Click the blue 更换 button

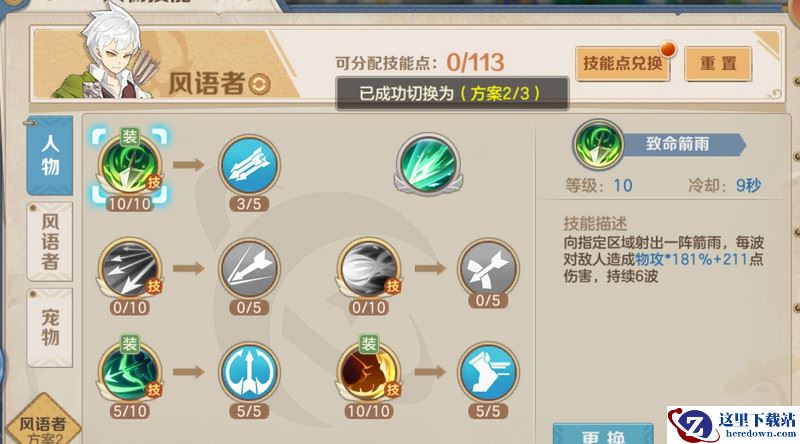[604, 435]
